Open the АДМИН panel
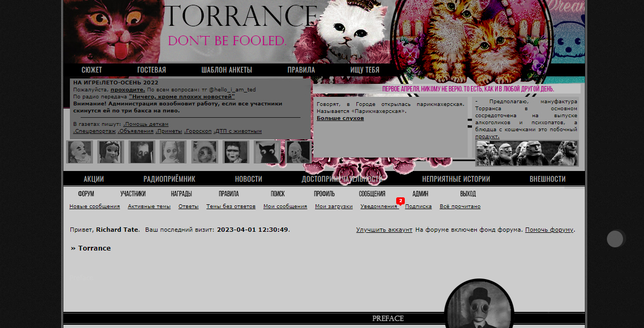This screenshot has width=644, height=328. click(x=420, y=194)
